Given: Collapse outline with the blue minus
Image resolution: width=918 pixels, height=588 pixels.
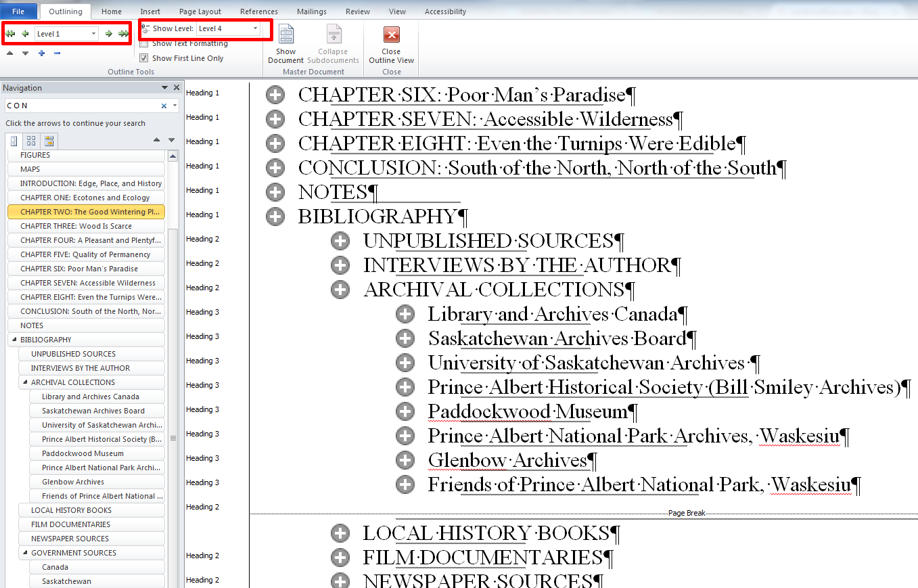Looking at the screenshot, I should pyautogui.click(x=57, y=53).
